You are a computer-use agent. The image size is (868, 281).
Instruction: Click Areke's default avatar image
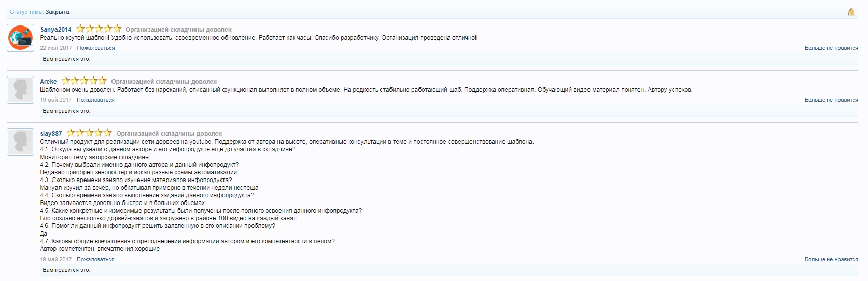tap(20, 90)
